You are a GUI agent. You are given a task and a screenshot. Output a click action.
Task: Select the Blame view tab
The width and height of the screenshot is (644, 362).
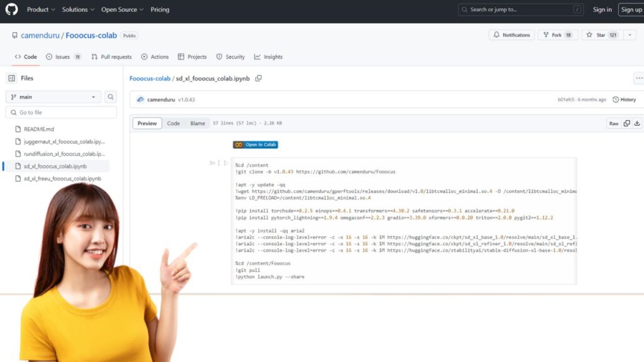tap(197, 123)
